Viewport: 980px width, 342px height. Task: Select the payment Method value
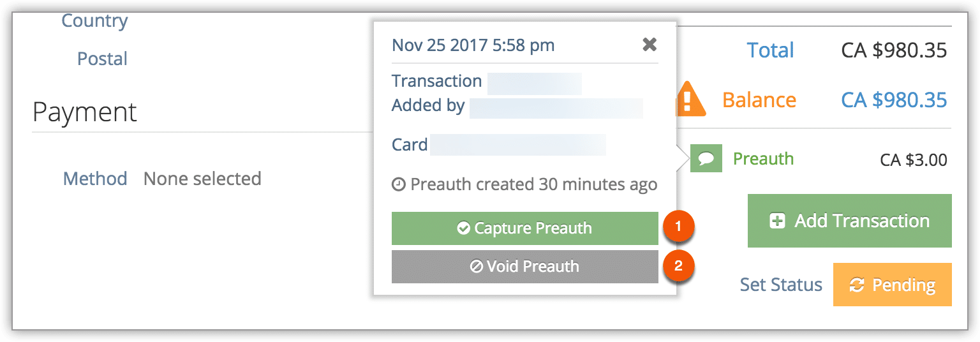[202, 178]
